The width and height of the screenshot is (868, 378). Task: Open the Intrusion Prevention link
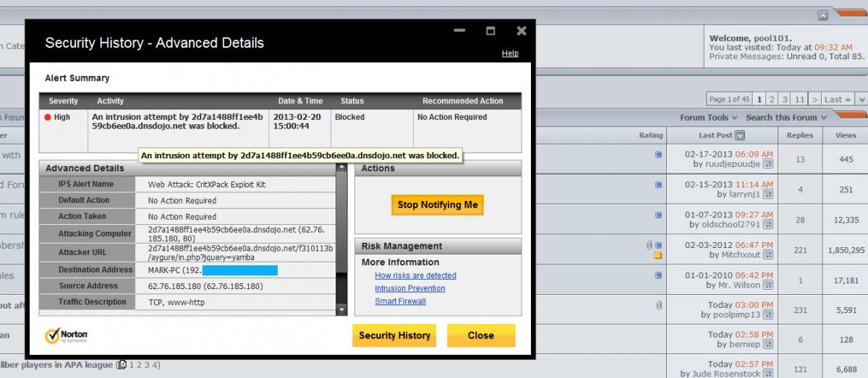coord(409,288)
